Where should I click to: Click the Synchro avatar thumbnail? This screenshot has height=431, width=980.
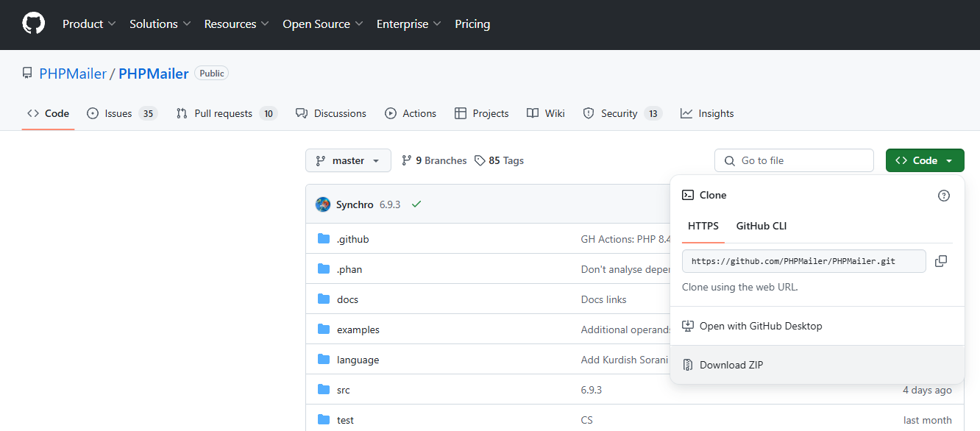[322, 204]
